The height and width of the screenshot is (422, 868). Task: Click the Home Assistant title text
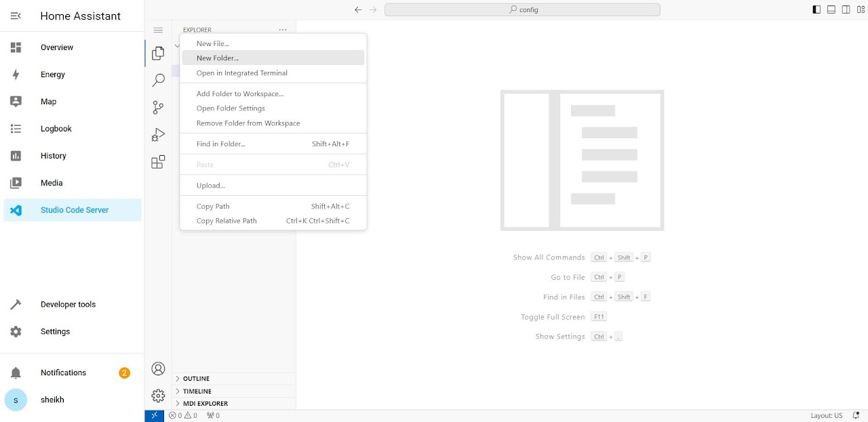click(81, 16)
